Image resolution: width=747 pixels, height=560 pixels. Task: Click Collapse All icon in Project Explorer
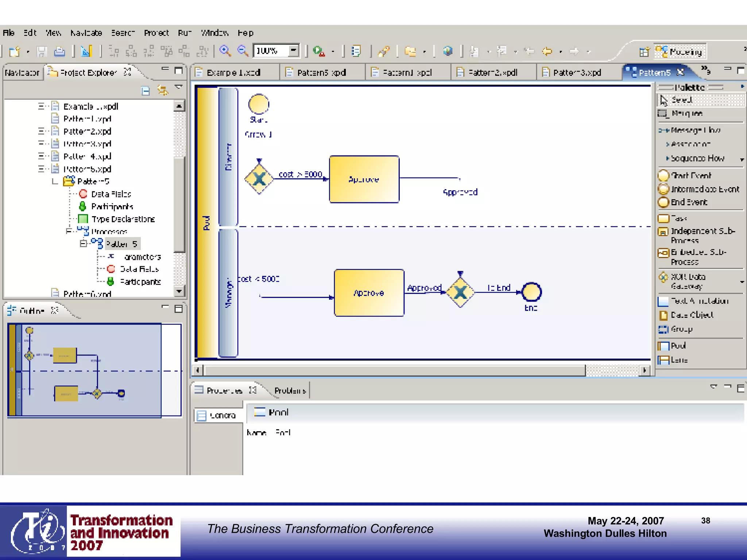146,90
